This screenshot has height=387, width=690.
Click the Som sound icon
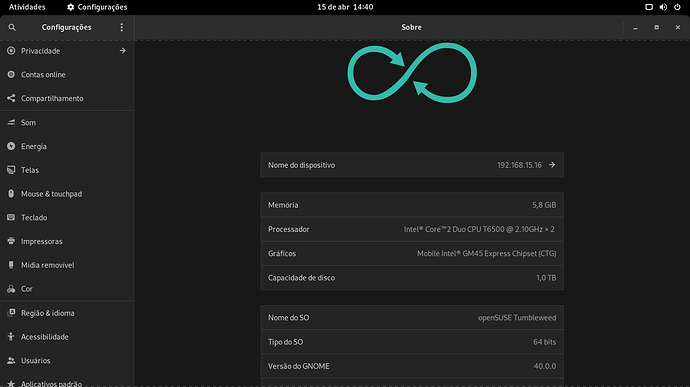(x=11, y=122)
